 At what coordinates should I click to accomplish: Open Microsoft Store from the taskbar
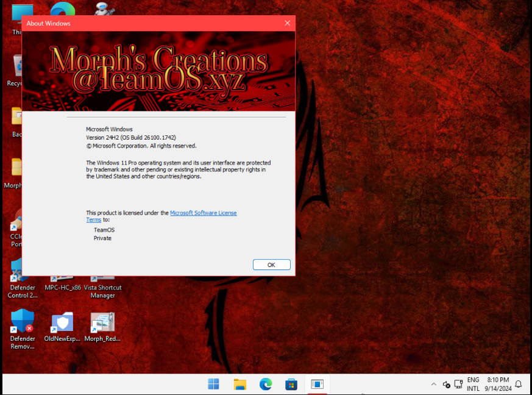[x=291, y=384]
